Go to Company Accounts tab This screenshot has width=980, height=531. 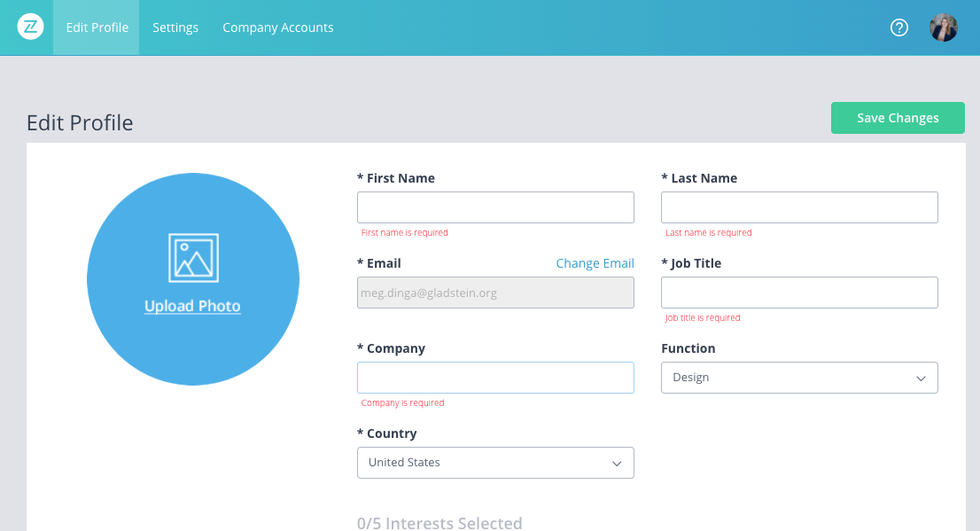[x=278, y=27]
